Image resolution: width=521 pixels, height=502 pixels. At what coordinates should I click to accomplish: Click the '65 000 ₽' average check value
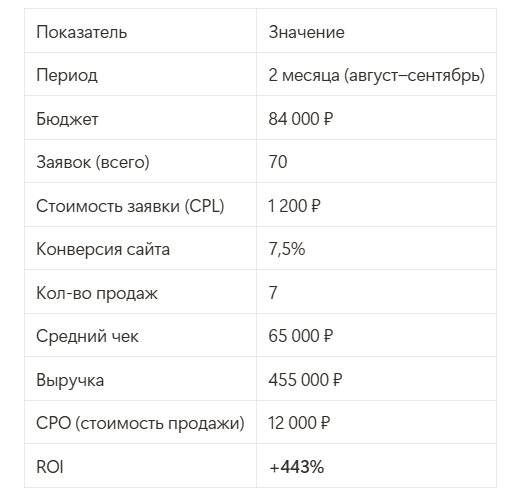[x=301, y=336]
